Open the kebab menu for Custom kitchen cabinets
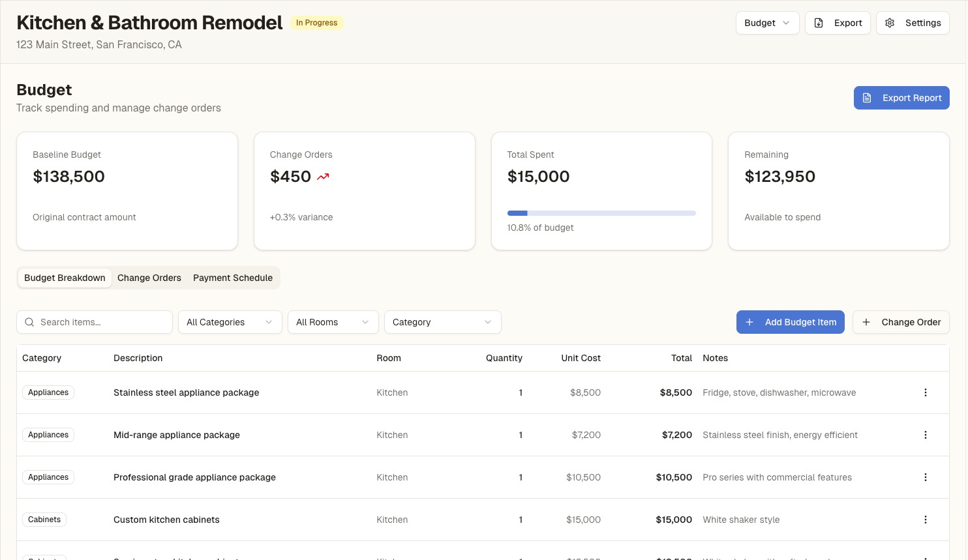The image size is (968, 560). tap(926, 520)
